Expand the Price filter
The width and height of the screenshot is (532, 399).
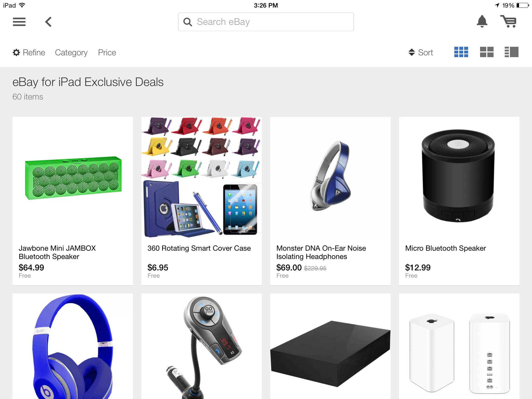coord(107,52)
